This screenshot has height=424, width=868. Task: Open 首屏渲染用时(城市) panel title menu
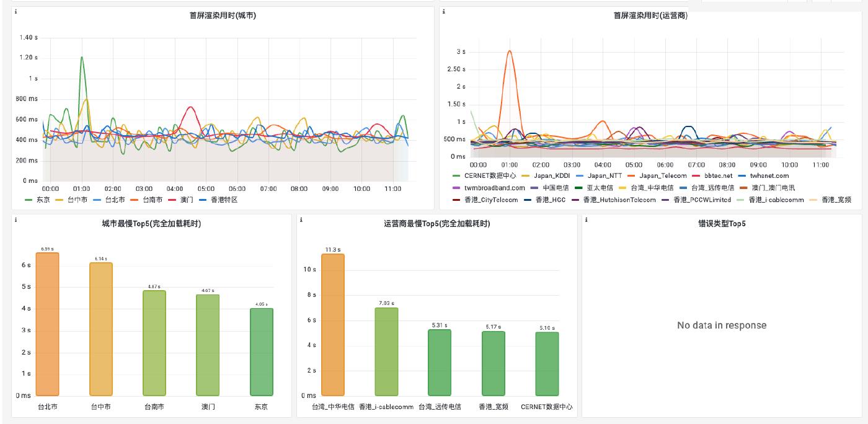pyautogui.click(x=223, y=15)
